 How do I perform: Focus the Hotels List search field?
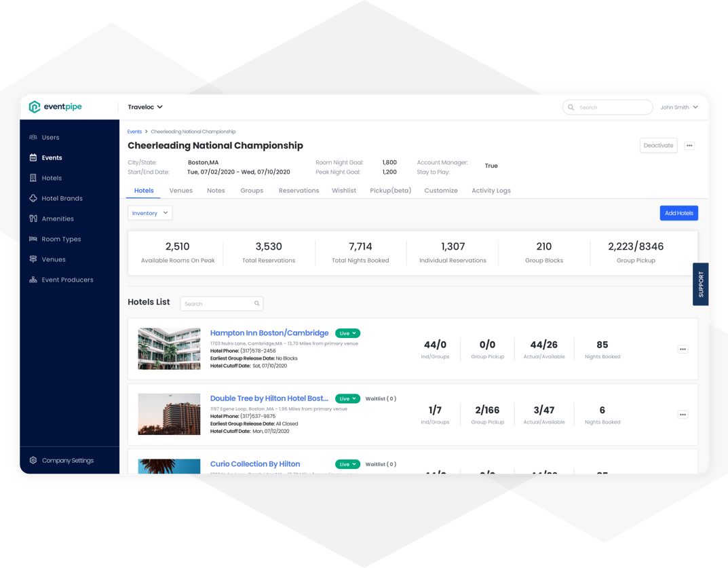point(221,304)
